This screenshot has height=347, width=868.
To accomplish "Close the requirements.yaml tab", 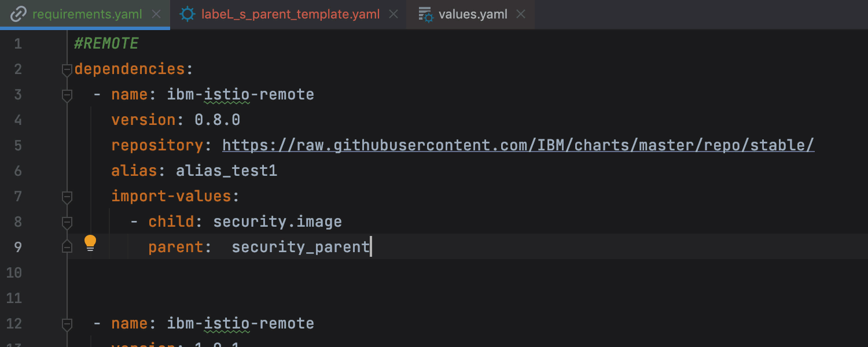I will pos(156,14).
